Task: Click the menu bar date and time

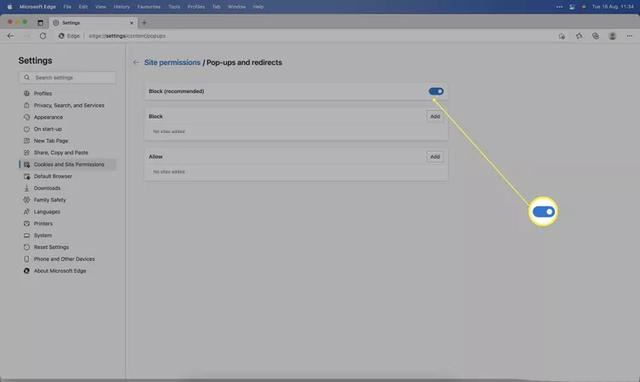Action: click(x=613, y=7)
